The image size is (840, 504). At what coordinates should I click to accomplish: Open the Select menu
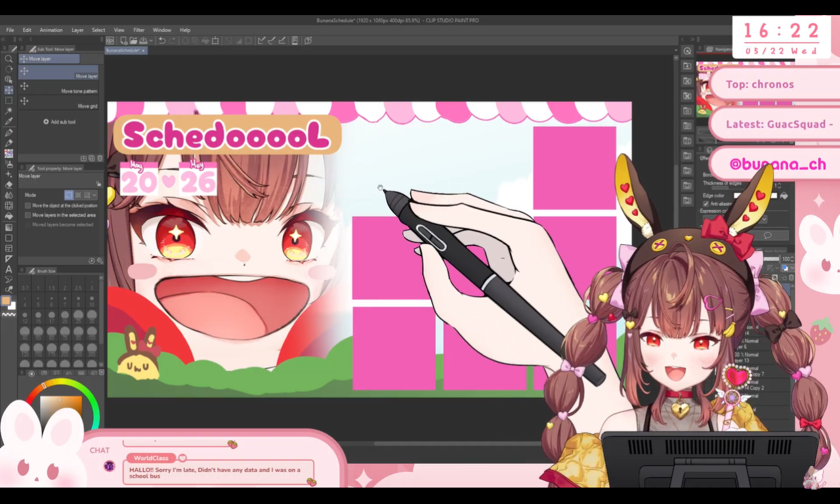point(98,30)
